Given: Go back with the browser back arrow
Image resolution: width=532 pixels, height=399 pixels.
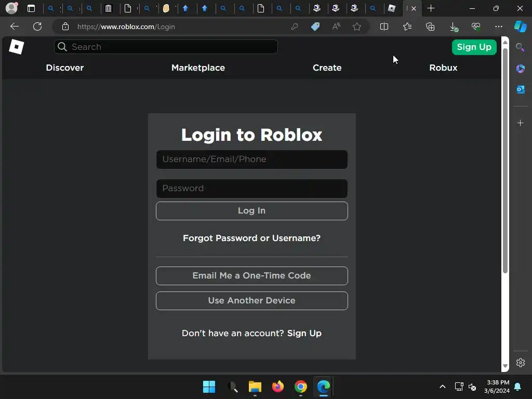Looking at the screenshot, I should point(15,26).
